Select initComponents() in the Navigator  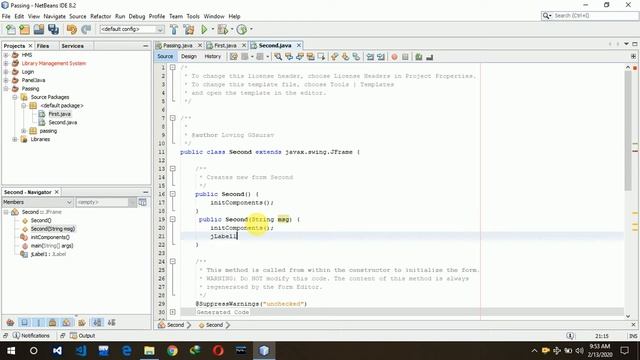[50, 237]
